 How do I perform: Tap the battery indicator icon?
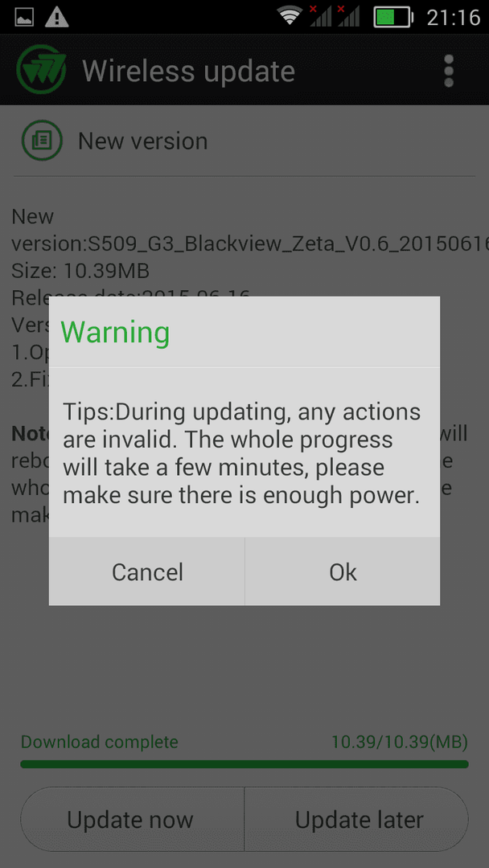(x=393, y=17)
